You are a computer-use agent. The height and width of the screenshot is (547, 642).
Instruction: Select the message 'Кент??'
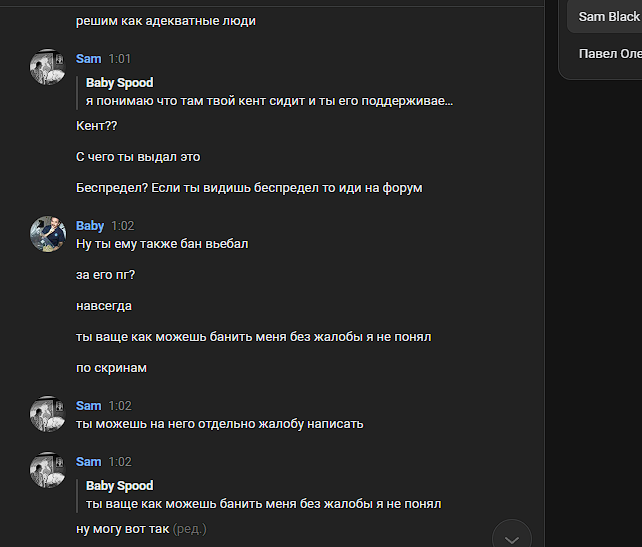[97, 126]
